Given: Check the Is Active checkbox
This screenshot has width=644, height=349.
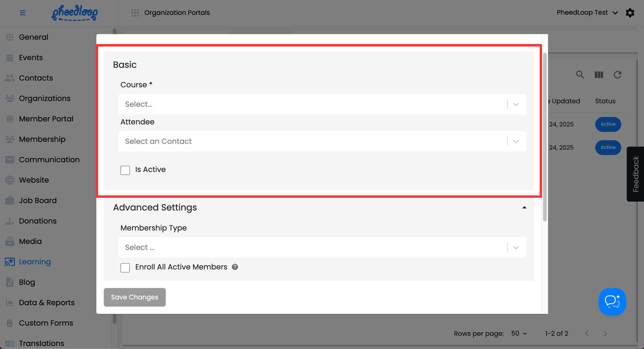Looking at the screenshot, I should [125, 170].
